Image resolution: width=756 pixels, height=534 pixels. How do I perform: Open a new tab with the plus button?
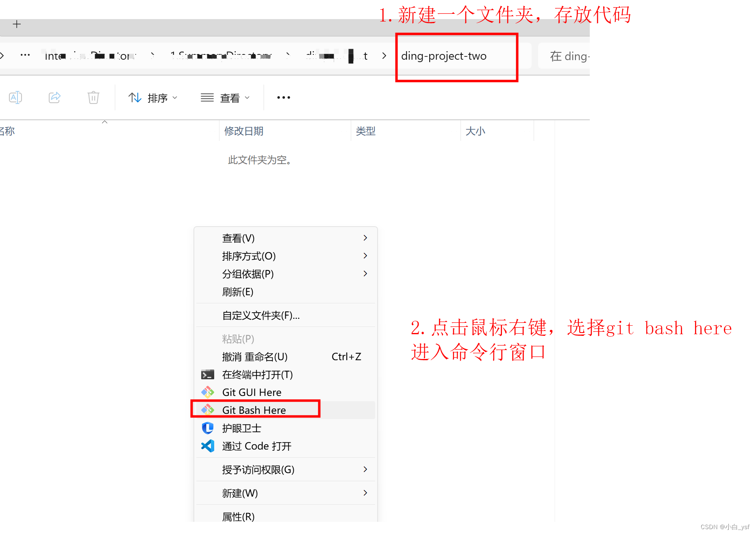17,24
